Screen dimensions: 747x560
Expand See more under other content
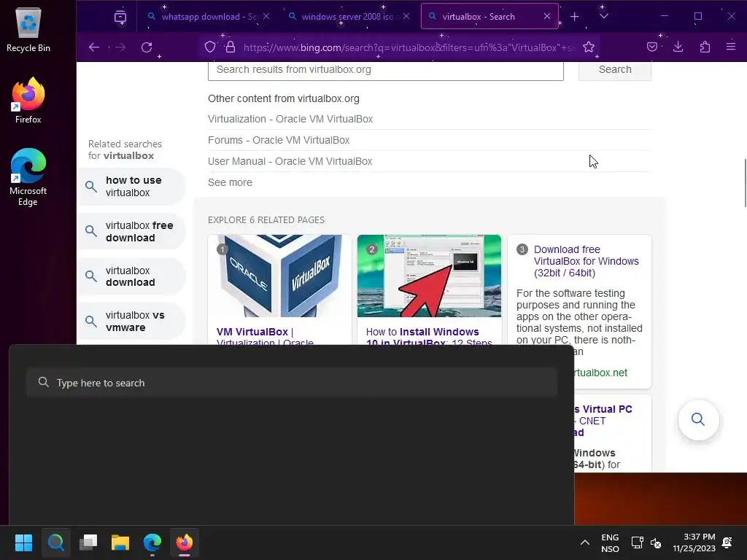pos(230,182)
